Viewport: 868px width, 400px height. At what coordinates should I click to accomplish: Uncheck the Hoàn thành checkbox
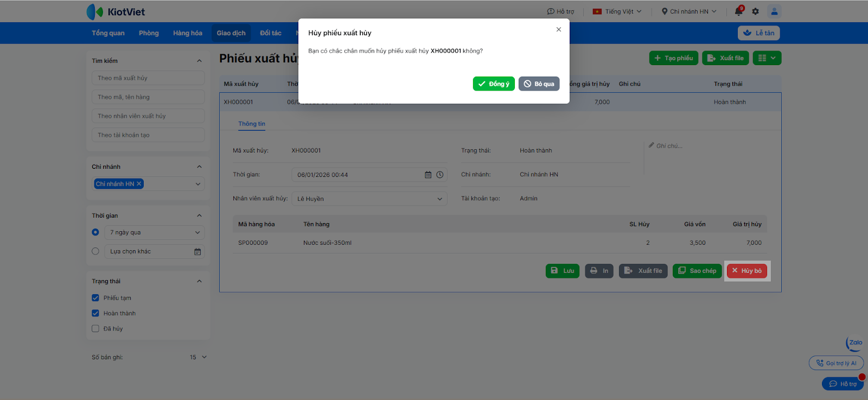[x=95, y=313]
